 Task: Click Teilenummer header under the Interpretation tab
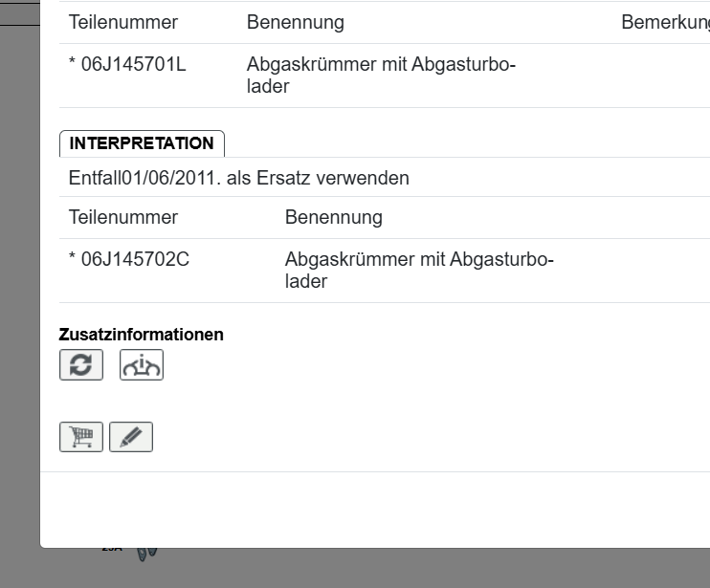click(123, 217)
